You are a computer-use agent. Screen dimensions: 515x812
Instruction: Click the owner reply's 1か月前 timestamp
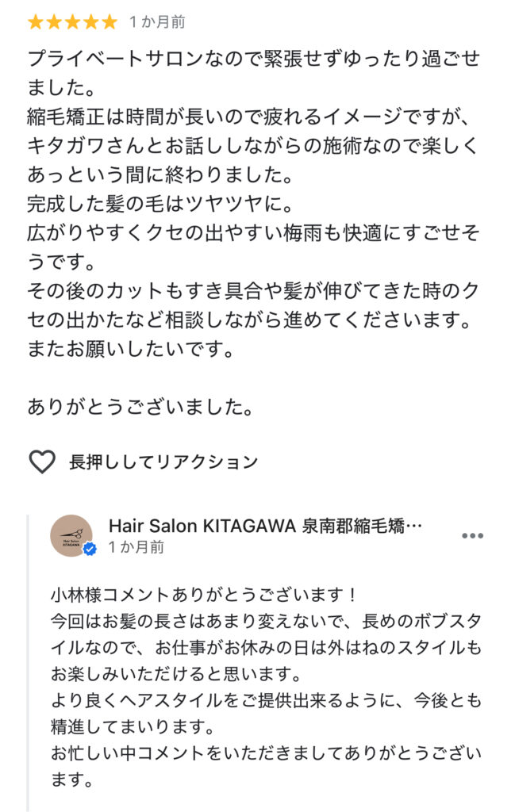136,547
